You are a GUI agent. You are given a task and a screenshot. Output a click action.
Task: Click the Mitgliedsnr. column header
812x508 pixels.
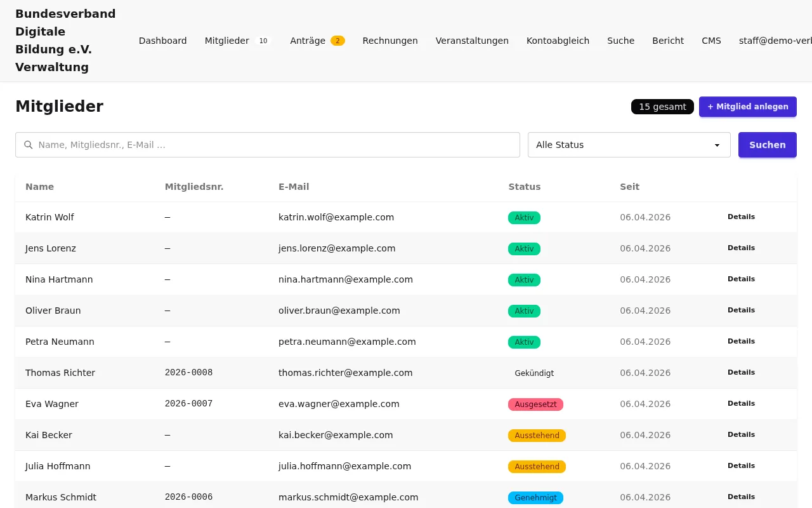coord(194,187)
